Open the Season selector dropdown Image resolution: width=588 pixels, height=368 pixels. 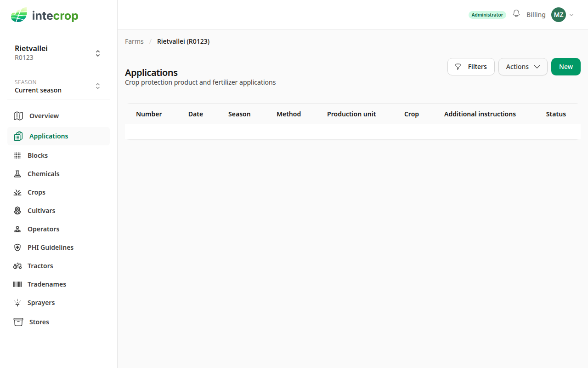coord(58,86)
